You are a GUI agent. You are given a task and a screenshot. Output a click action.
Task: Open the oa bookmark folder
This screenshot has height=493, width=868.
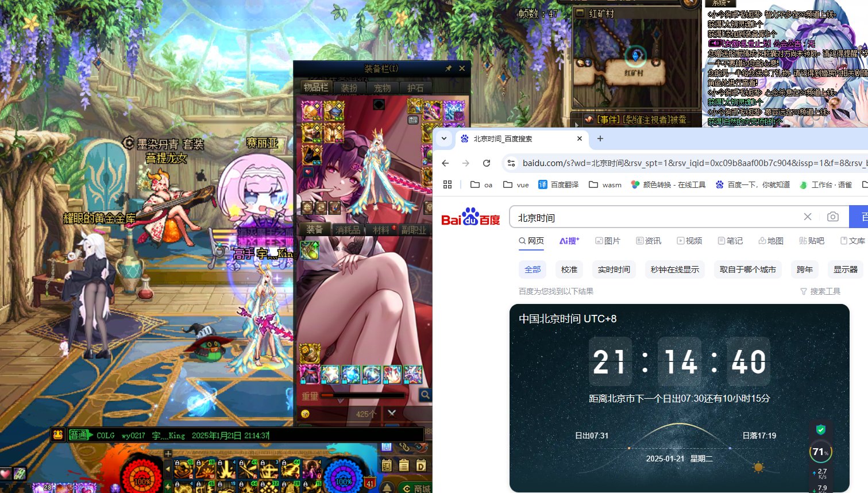pos(481,184)
